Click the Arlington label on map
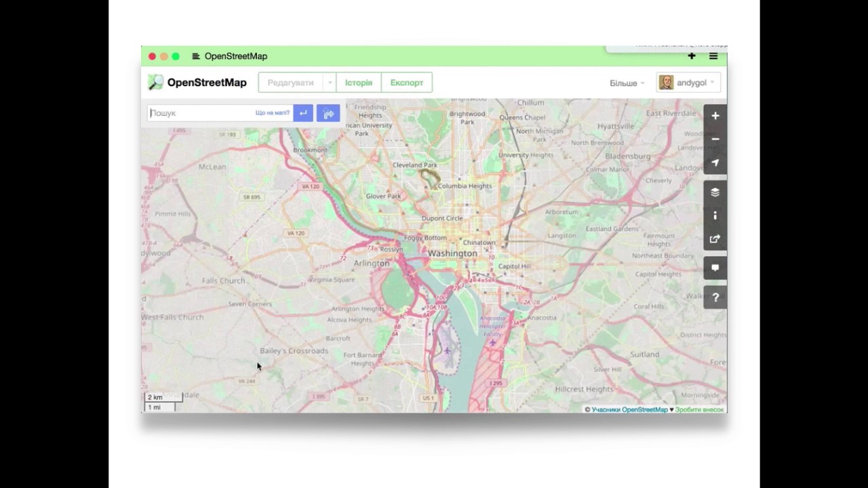The height and width of the screenshot is (488, 868). (372, 263)
